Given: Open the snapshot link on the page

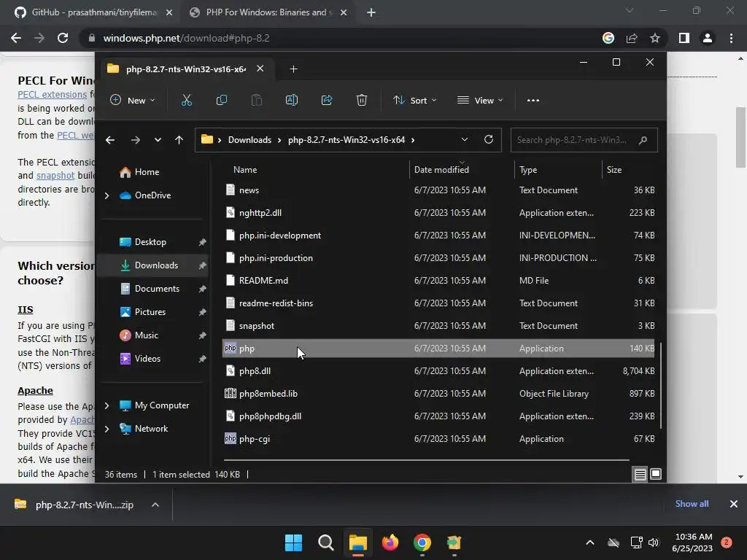Looking at the screenshot, I should (55, 175).
